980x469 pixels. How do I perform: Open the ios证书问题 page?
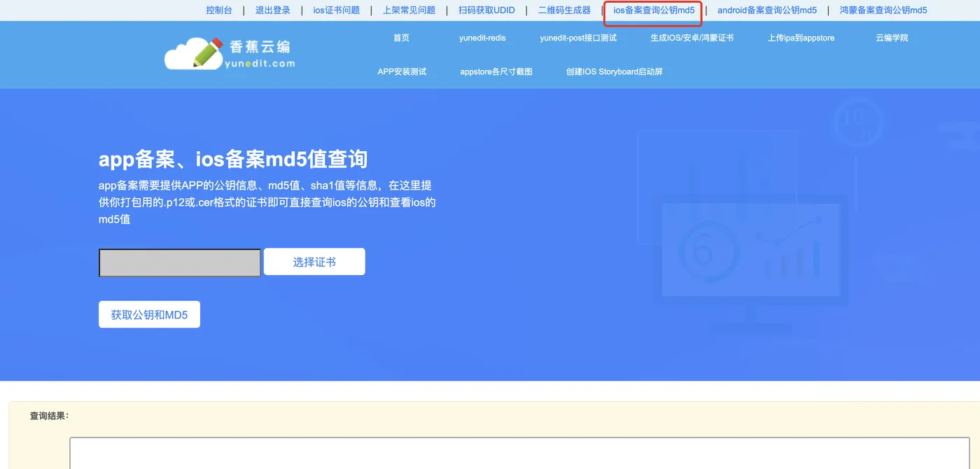click(x=337, y=10)
